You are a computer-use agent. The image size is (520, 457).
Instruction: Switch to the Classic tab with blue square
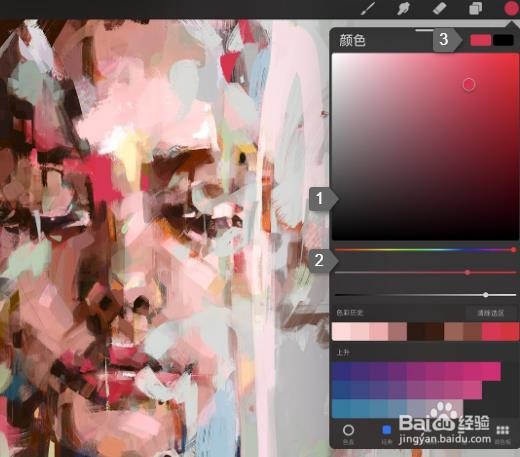[387, 434]
